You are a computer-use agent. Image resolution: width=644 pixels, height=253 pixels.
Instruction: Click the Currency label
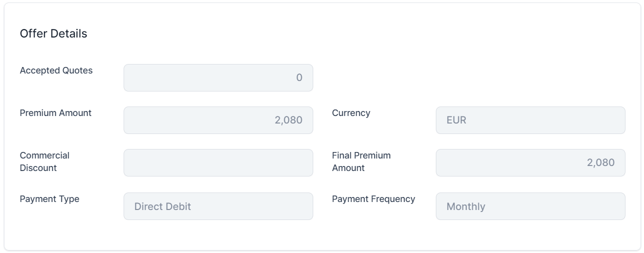click(351, 113)
